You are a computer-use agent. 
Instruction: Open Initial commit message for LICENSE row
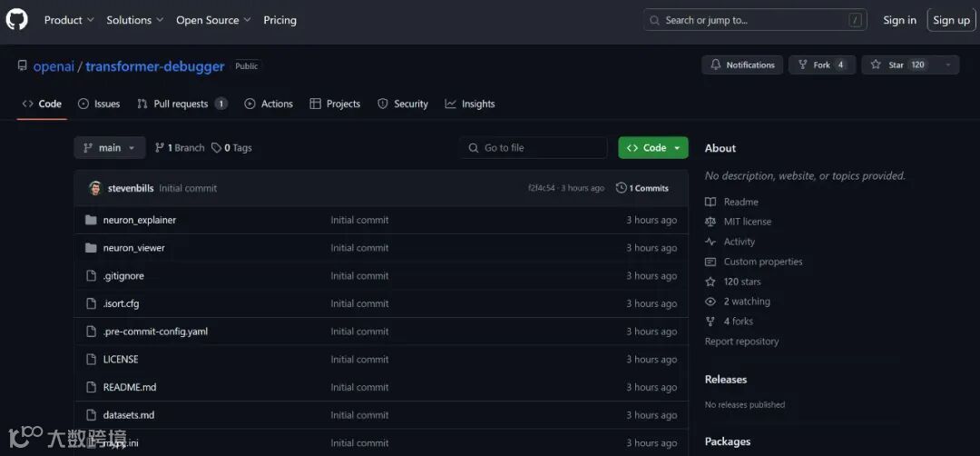pyautogui.click(x=359, y=360)
